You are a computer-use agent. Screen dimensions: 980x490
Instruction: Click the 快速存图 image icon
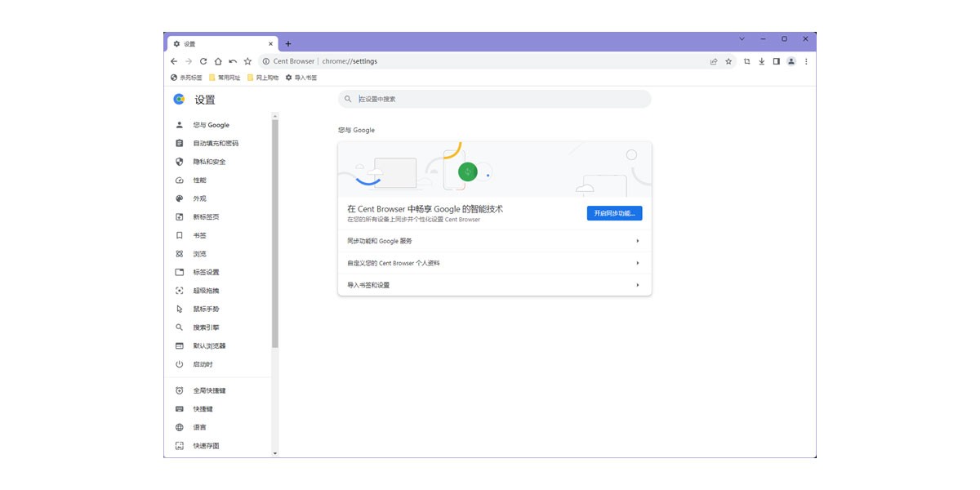[x=180, y=446]
